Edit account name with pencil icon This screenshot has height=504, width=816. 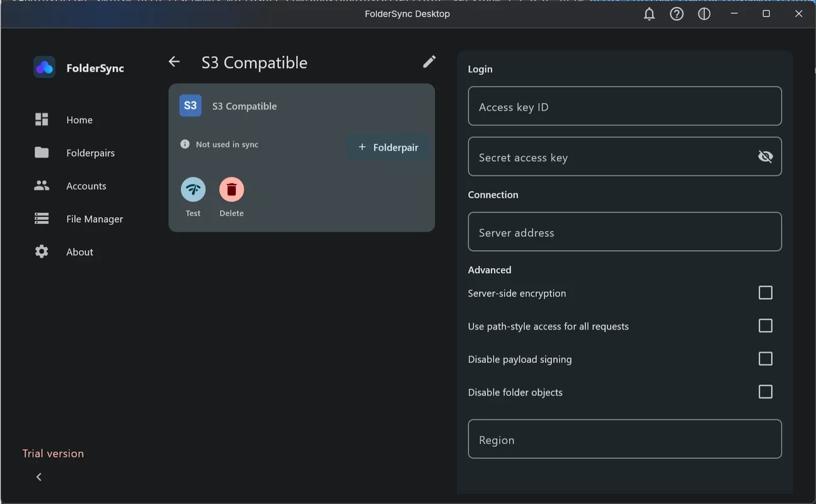(429, 62)
